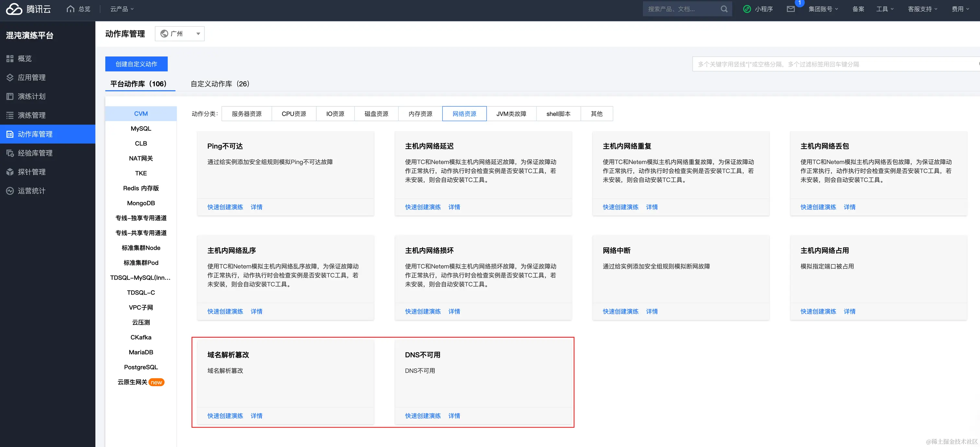Open the 集团账号 dropdown menu
The image size is (980, 447).
pos(823,9)
